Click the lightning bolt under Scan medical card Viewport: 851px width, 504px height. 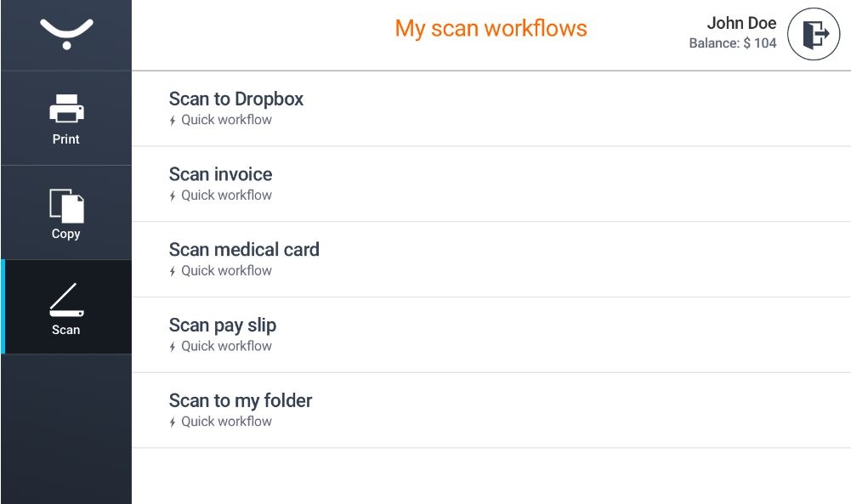173,272
